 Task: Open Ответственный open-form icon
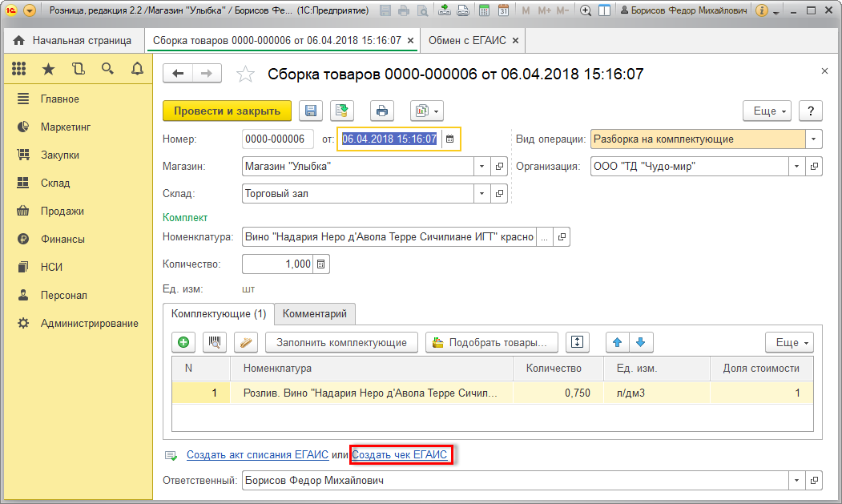tap(815, 480)
